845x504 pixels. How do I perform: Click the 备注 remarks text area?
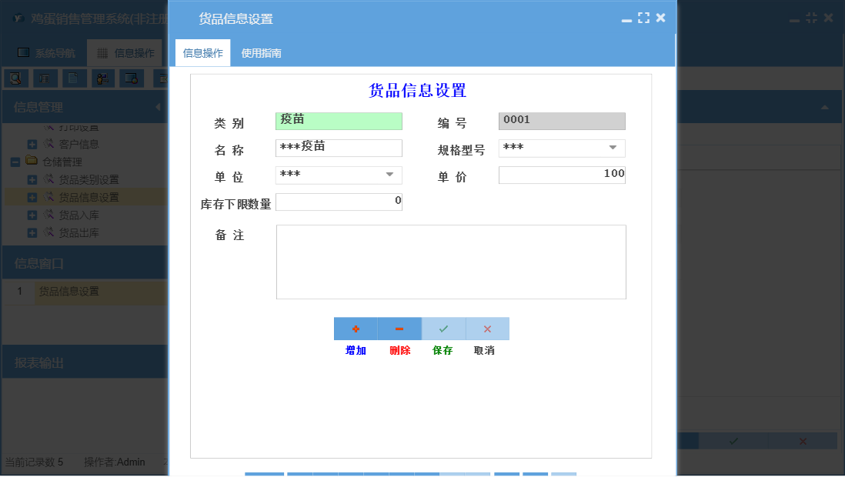[450, 262]
